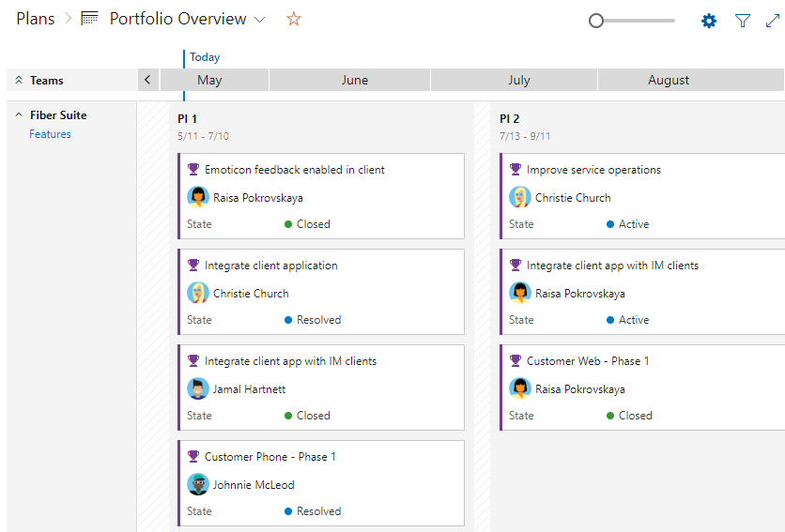This screenshot has width=785, height=532.
Task: Open Fiber Suite Features backlog link
Action: [50, 134]
